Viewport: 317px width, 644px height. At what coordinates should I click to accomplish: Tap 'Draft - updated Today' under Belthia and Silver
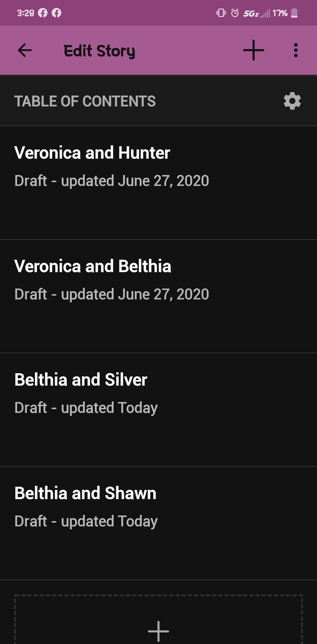86,408
